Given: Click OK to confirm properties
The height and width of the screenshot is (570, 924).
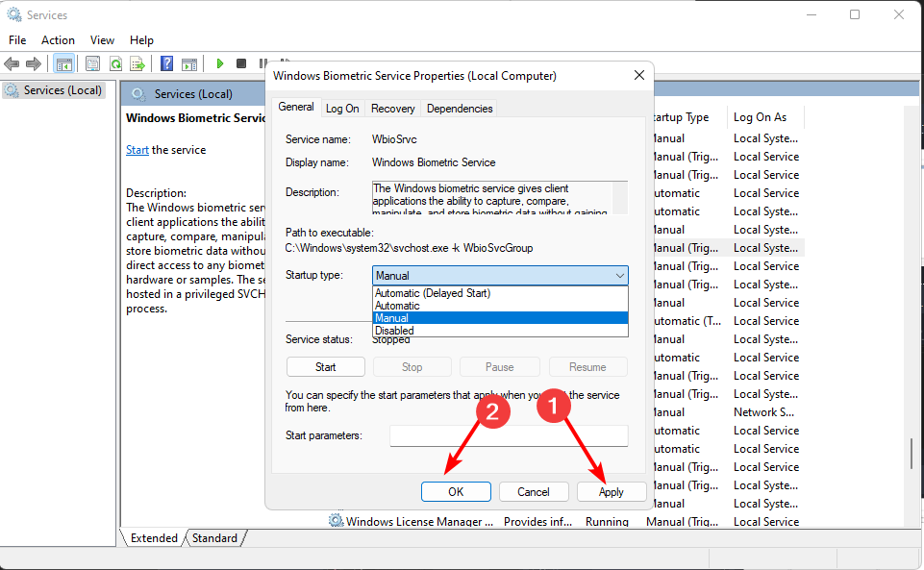Looking at the screenshot, I should [456, 492].
